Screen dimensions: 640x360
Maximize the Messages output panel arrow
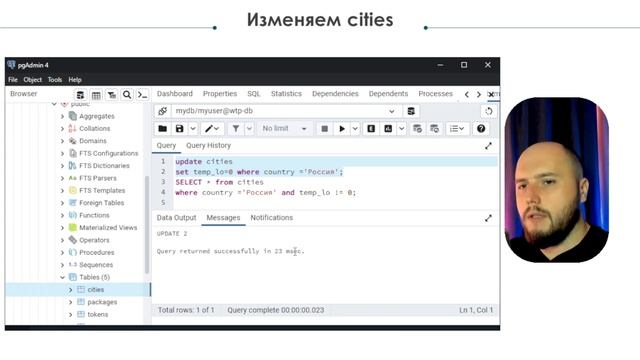click(488, 218)
